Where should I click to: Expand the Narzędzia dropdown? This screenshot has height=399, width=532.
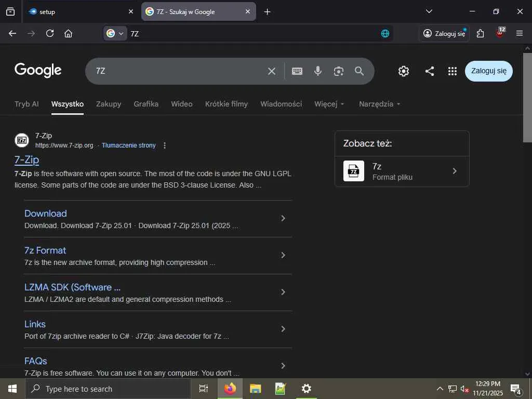pyautogui.click(x=379, y=104)
